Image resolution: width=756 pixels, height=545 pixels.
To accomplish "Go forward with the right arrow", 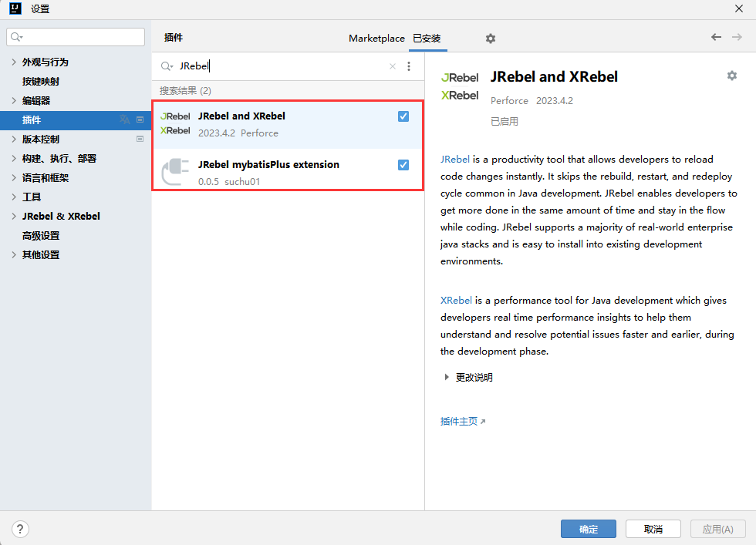I will [737, 37].
